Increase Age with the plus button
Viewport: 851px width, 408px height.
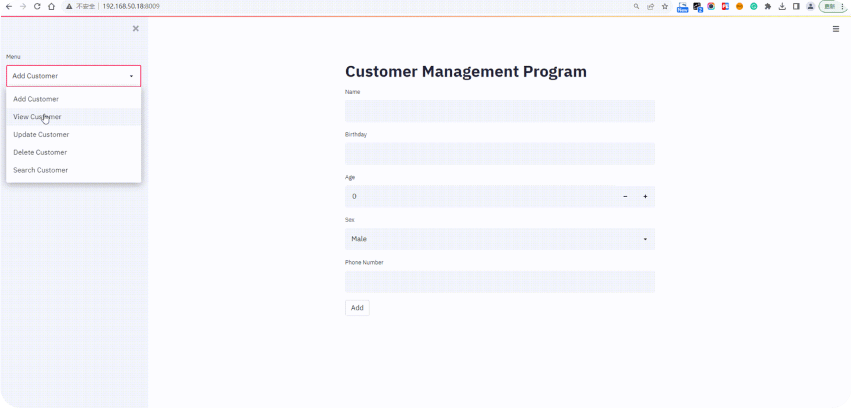tap(645, 196)
